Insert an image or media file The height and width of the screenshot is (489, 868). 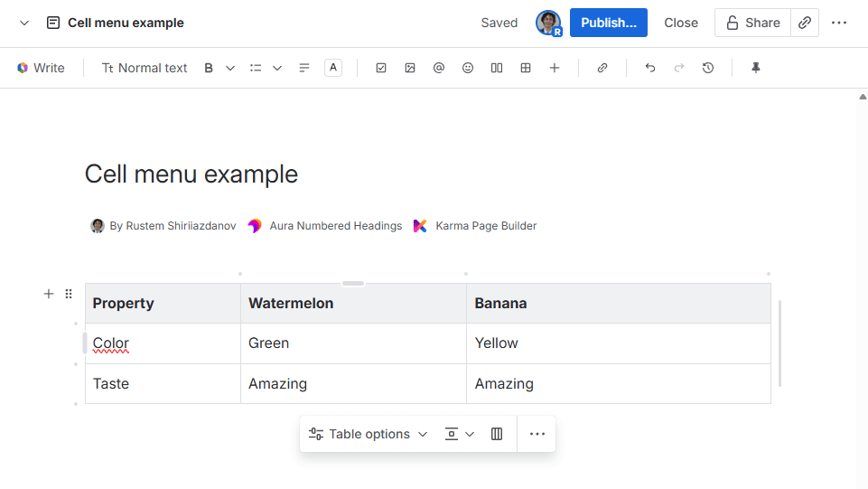click(410, 68)
